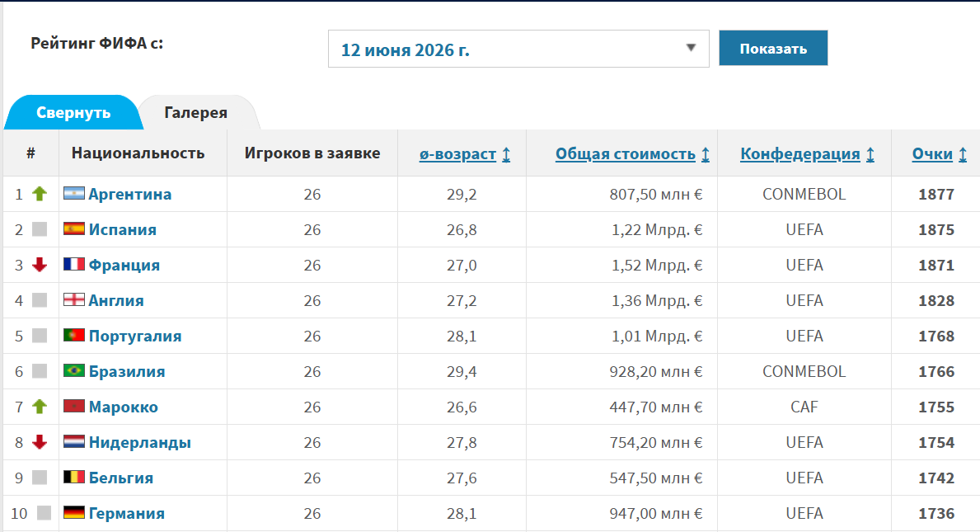Click the 447,70 млн € value
This screenshot has height=532, width=980.
pos(656,407)
